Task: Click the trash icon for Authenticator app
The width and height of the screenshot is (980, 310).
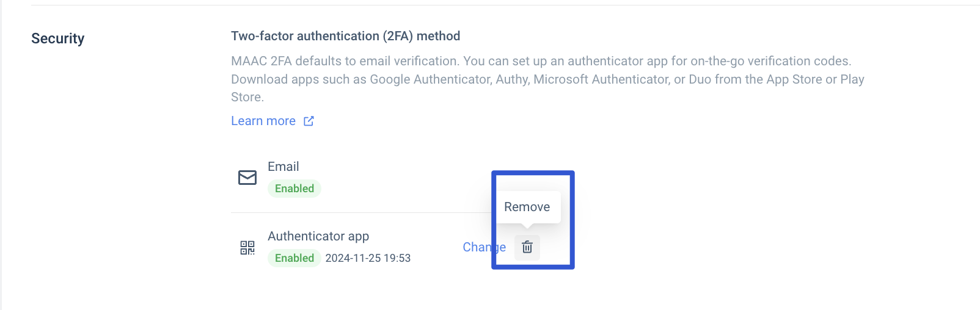Action: [527, 247]
